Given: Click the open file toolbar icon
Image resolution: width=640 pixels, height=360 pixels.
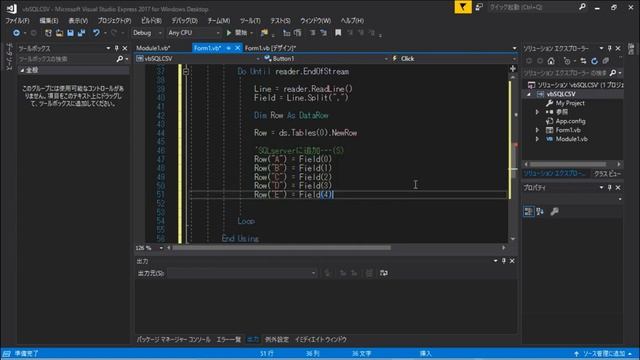Looking at the screenshot, I should (59, 33).
